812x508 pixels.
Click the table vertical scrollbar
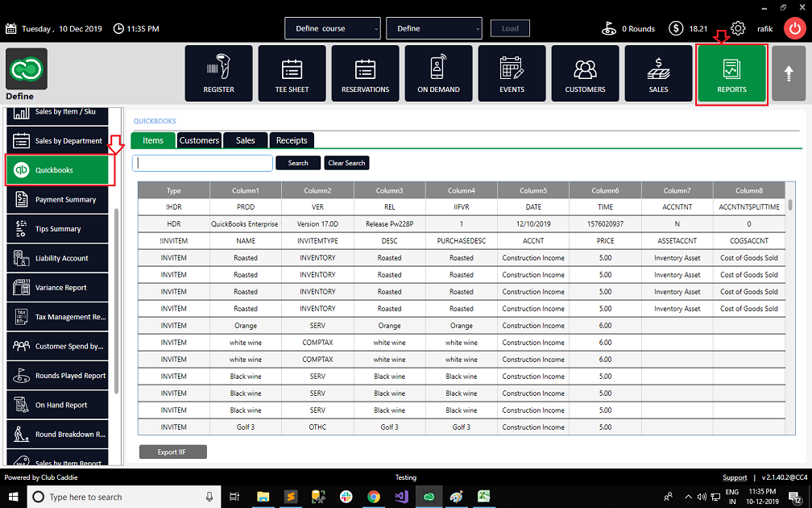click(790, 308)
